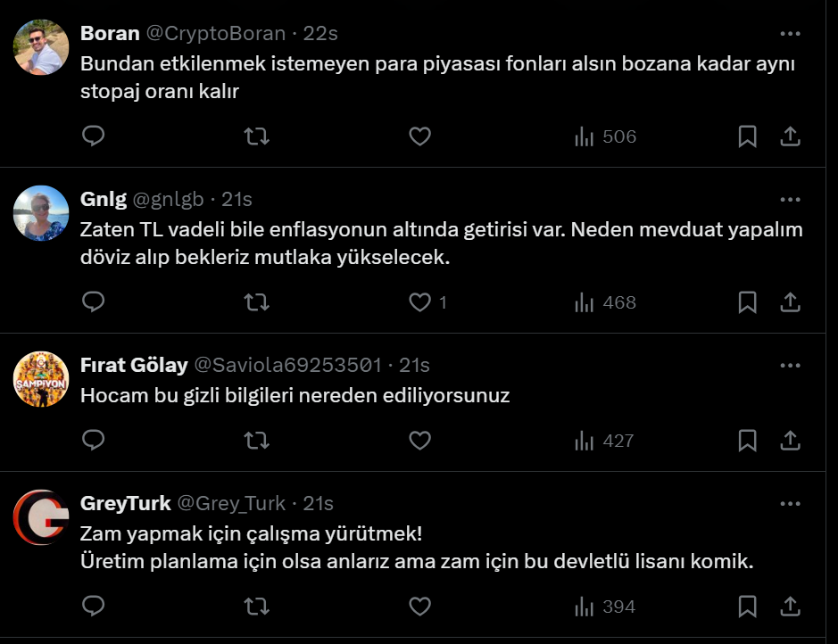Viewport: 838px width, 644px height.
Task: Open more options on GreyTurk's tweet
Action: pos(790,503)
